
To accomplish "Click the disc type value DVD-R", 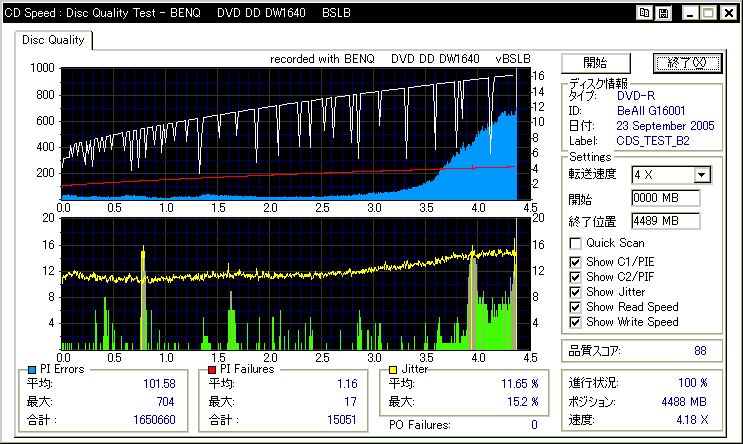I will (636, 96).
